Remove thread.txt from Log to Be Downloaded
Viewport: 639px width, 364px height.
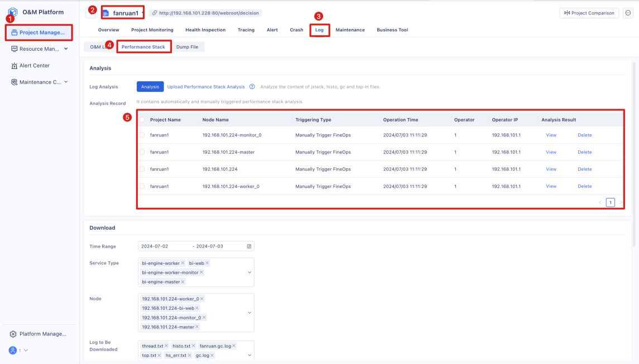166,346
